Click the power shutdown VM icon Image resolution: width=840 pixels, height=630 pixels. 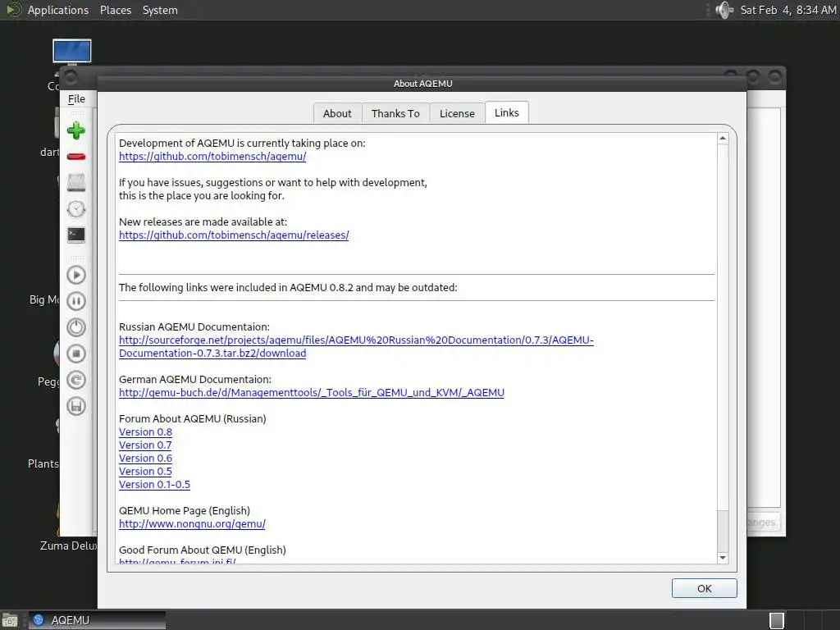76,327
